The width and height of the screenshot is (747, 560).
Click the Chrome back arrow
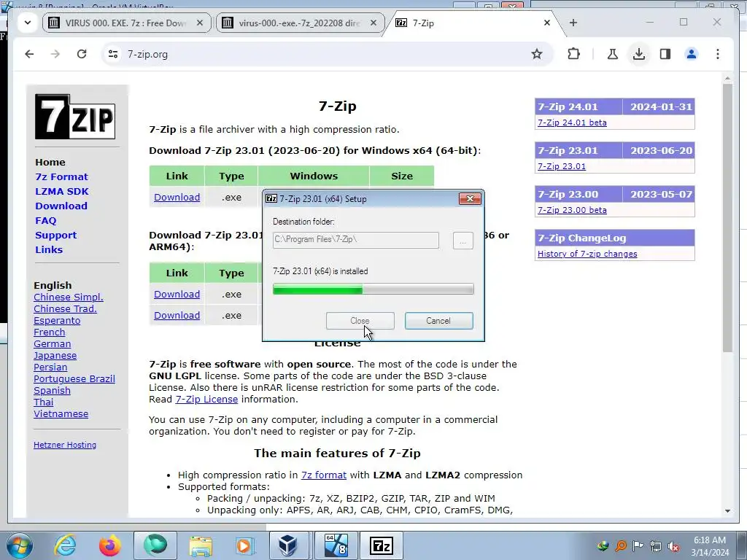coord(29,54)
